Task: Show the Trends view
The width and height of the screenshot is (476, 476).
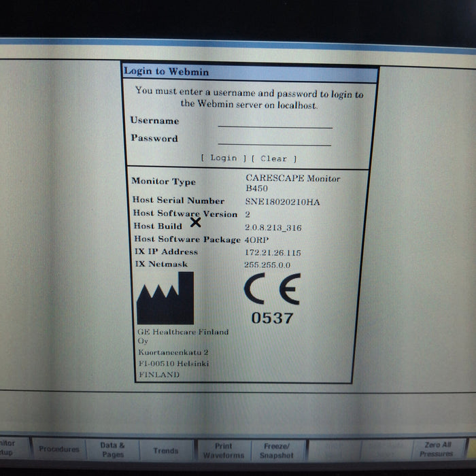Action: [x=166, y=451]
